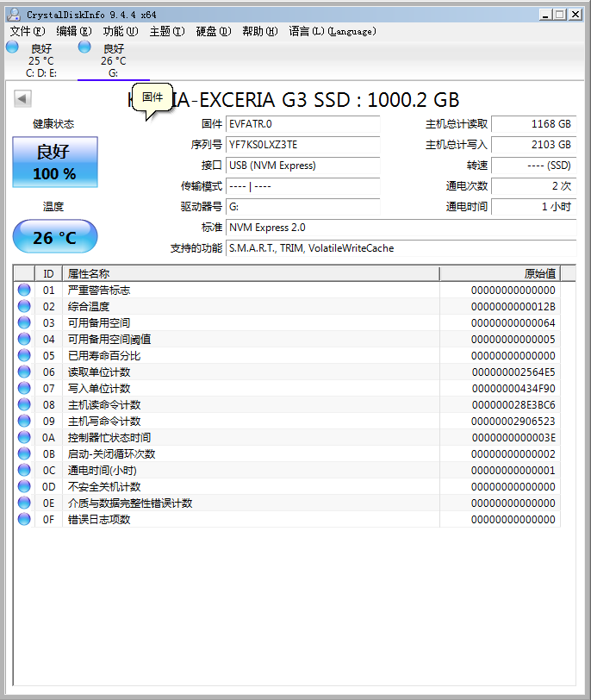Click status orb for 已用寿命百分比 row
Image resolution: width=591 pixels, height=700 pixels.
tap(24, 355)
